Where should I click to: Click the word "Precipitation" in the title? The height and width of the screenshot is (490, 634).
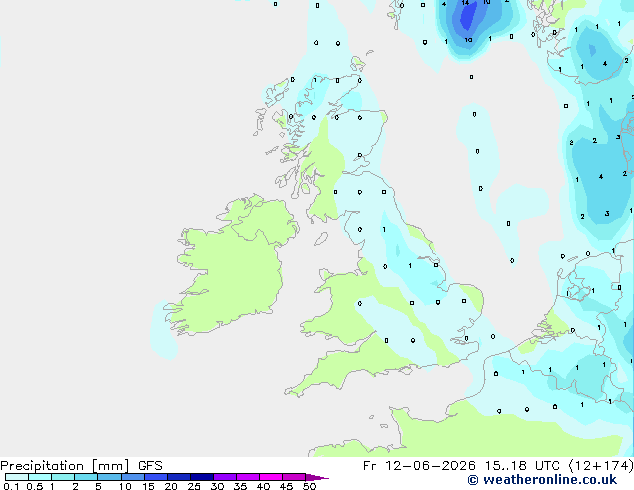click(42, 466)
